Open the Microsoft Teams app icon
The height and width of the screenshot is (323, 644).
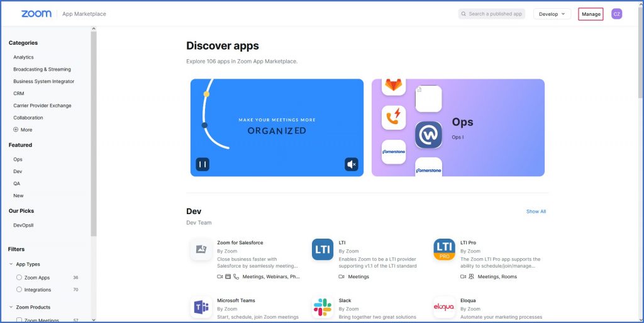point(201,307)
